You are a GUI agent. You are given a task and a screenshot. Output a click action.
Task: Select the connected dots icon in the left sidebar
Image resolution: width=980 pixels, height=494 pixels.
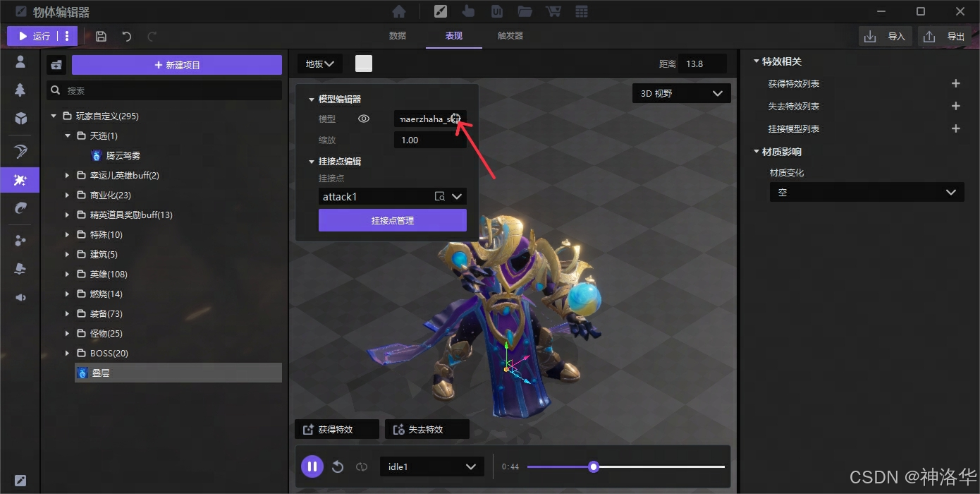click(x=20, y=241)
